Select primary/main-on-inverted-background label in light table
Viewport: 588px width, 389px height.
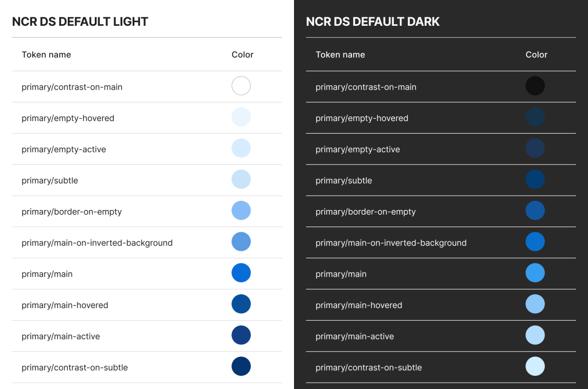tap(97, 243)
